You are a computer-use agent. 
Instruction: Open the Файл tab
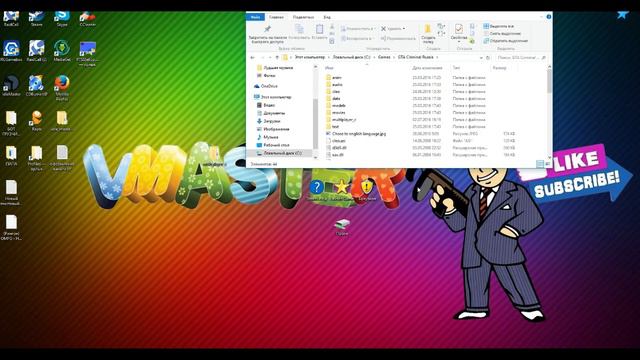point(256,17)
